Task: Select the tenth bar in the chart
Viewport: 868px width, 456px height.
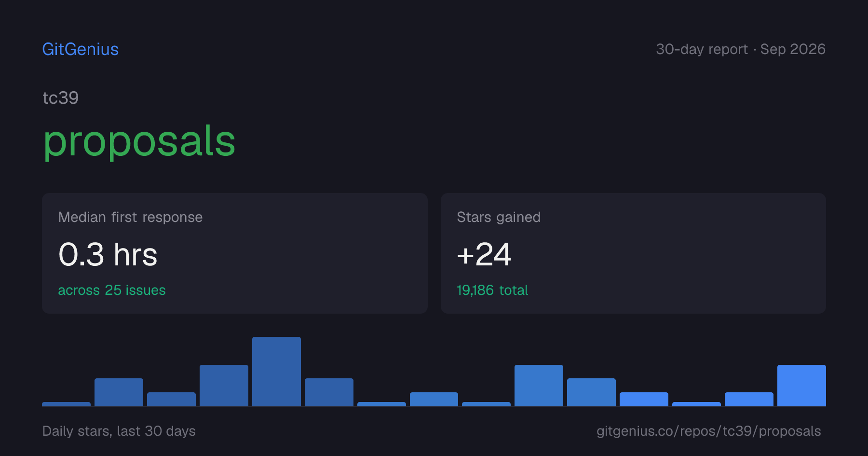Action: 539,386
